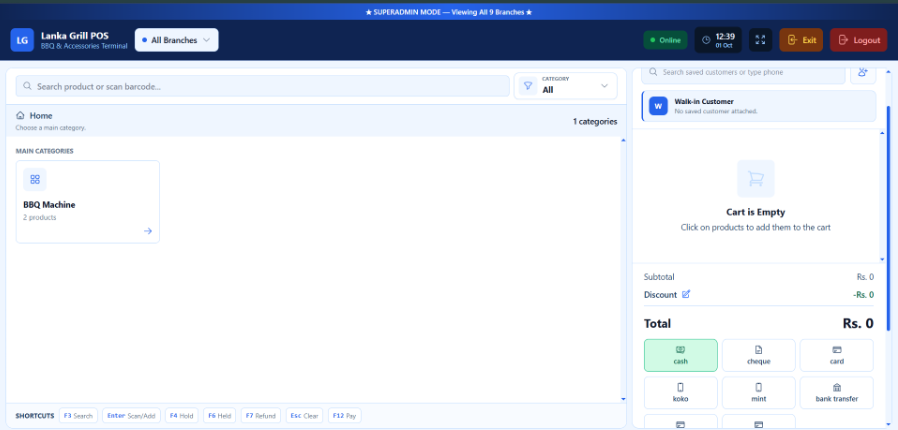
Task: Click the add customer icon button
Action: (x=863, y=73)
